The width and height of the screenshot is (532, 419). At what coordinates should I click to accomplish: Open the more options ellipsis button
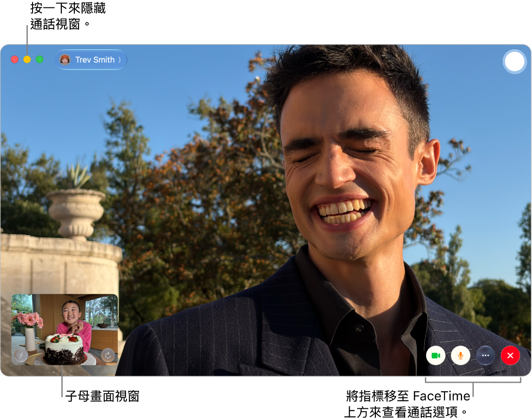click(485, 355)
